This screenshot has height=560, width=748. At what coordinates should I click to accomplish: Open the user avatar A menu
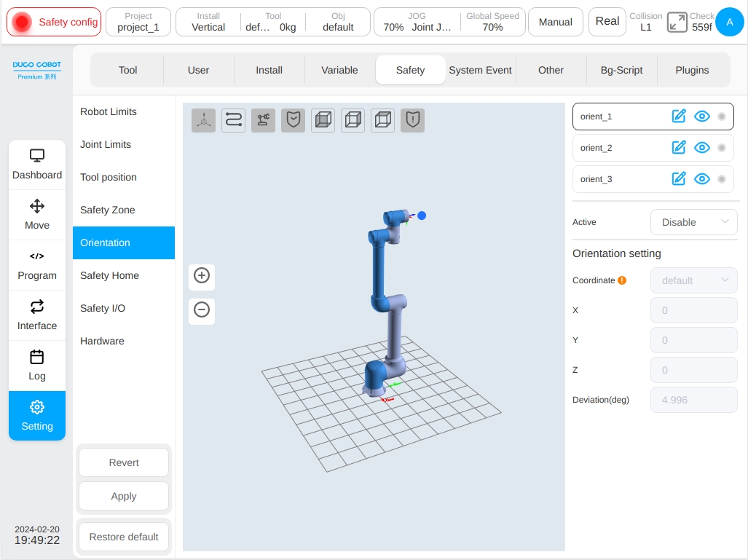coord(729,22)
